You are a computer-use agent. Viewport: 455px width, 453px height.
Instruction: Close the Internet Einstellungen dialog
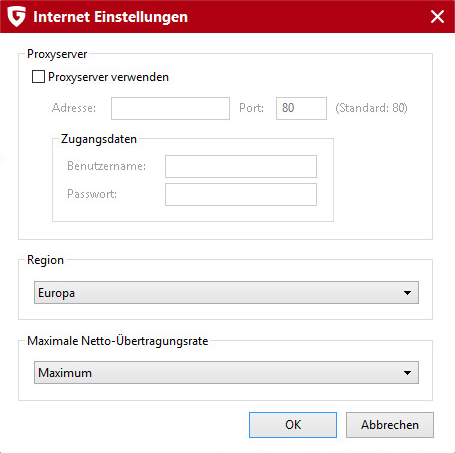(x=437, y=16)
